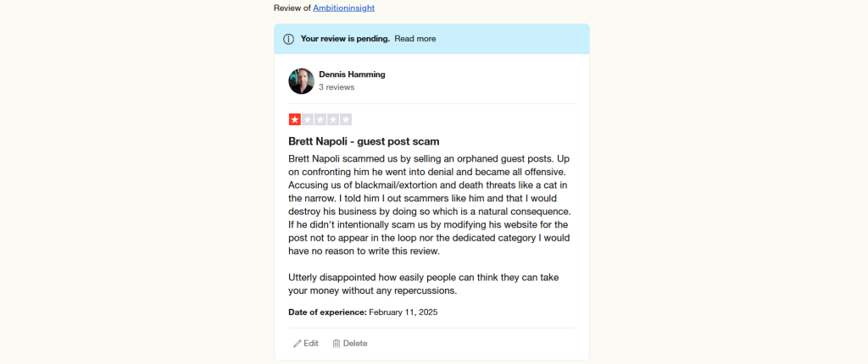Image resolution: width=868 pixels, height=364 pixels.
Task: Click the Your review is pending text
Action: (x=346, y=39)
